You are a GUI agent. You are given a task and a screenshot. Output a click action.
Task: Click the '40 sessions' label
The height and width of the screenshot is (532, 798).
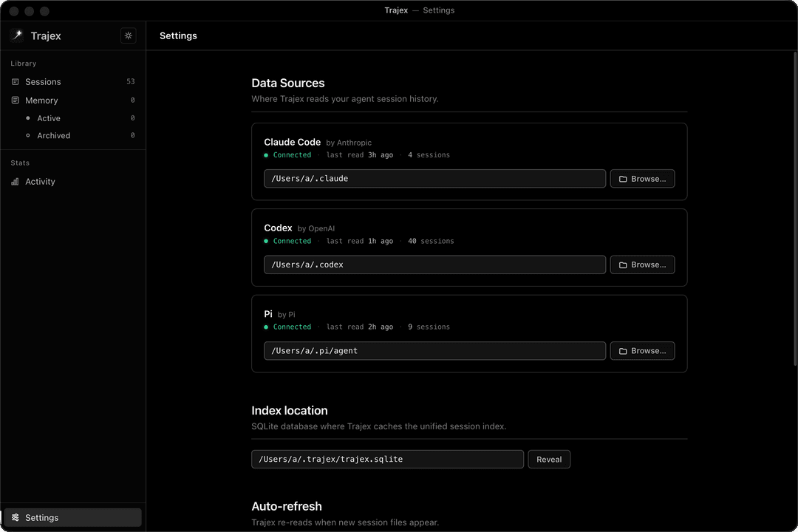[x=431, y=242]
